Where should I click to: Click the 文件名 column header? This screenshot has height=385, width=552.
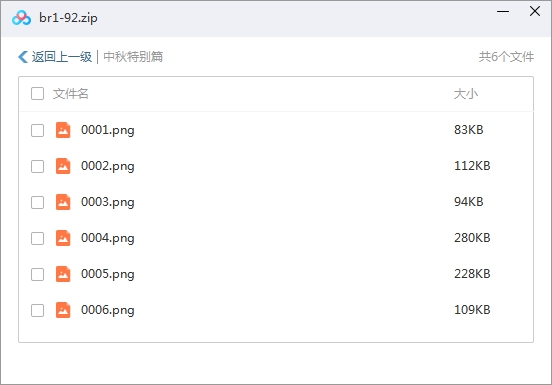[70, 94]
